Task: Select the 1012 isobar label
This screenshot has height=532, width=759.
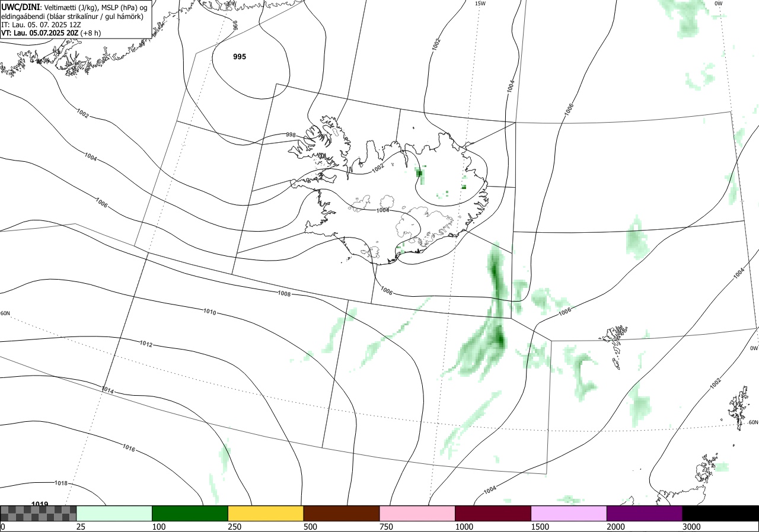Action: 146,344
